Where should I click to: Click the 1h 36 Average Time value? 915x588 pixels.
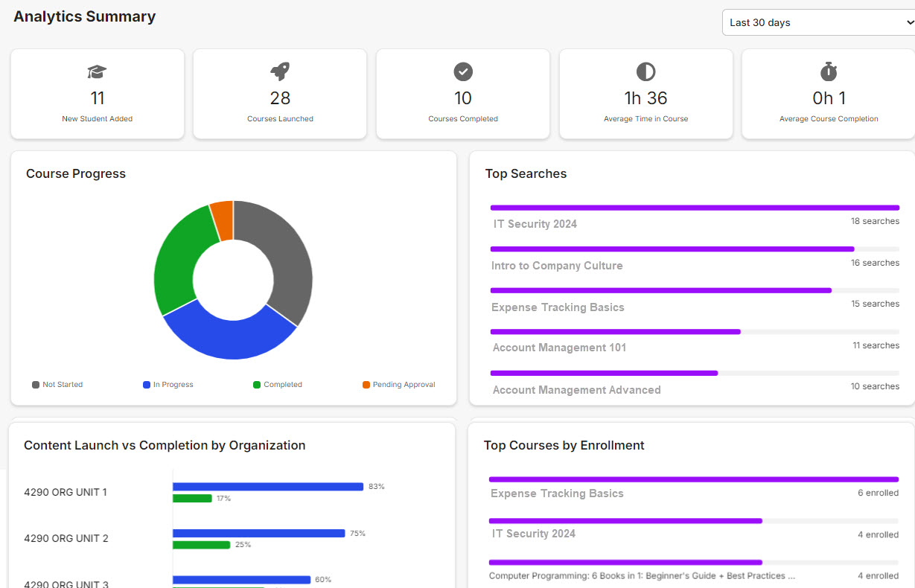[x=645, y=98]
